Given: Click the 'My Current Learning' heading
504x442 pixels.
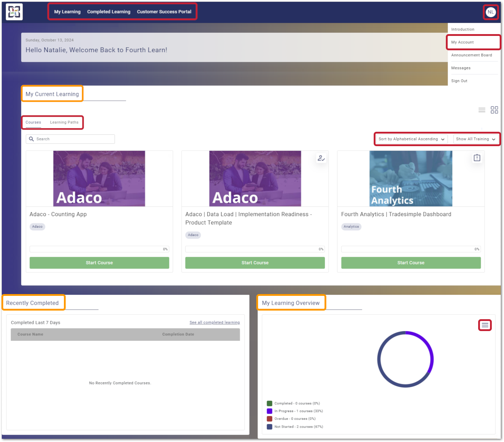Looking at the screenshot, I should (52, 94).
